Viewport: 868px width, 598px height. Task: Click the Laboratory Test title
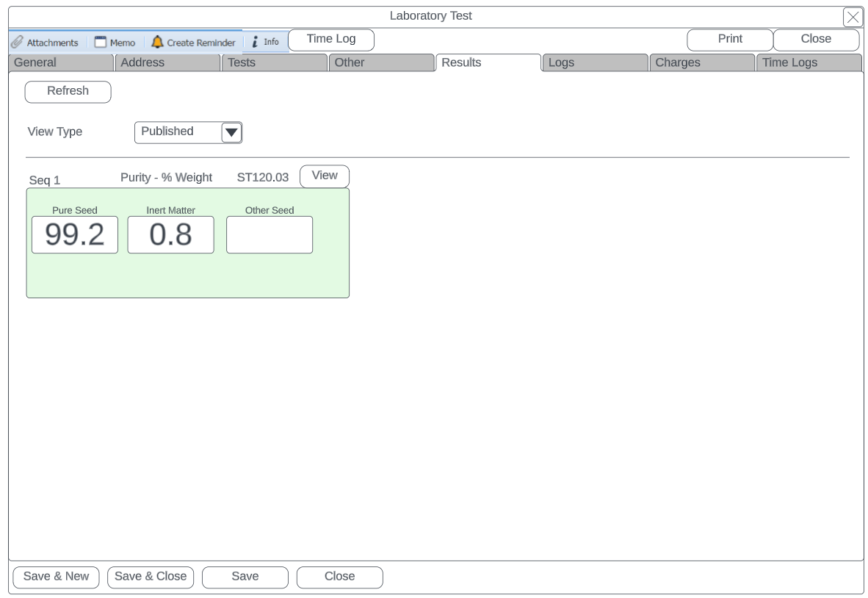point(430,16)
